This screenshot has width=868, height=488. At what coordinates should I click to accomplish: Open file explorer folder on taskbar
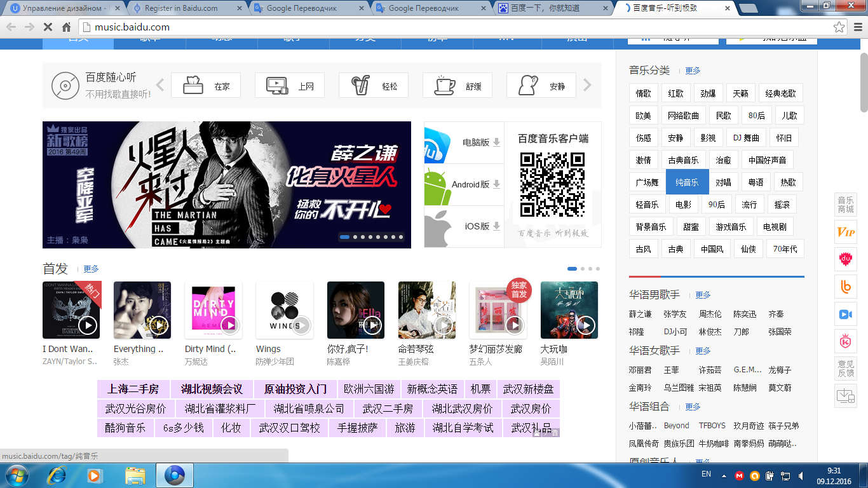pyautogui.click(x=135, y=475)
